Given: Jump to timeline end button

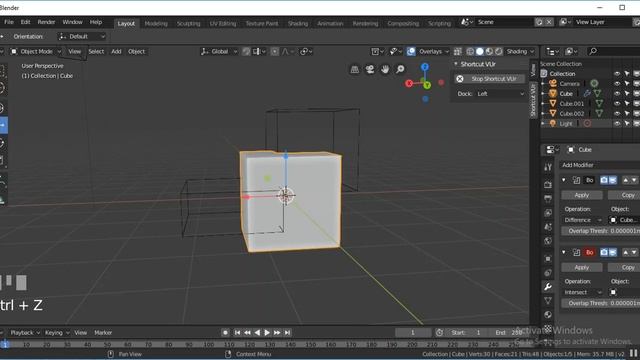Looking at the screenshot, I should 287,333.
